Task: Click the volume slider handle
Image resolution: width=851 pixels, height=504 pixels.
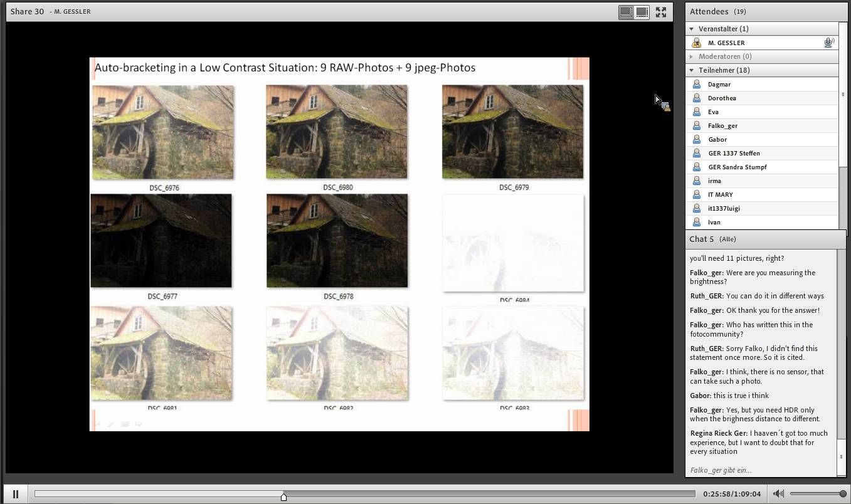Action: coord(843,494)
